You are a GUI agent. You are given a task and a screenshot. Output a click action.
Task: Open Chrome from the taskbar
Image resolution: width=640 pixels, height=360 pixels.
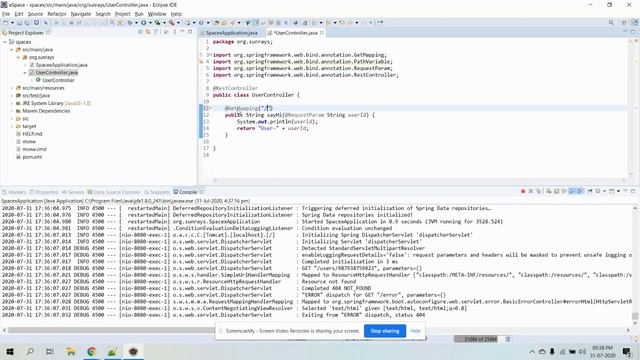pyautogui.click(x=91, y=351)
